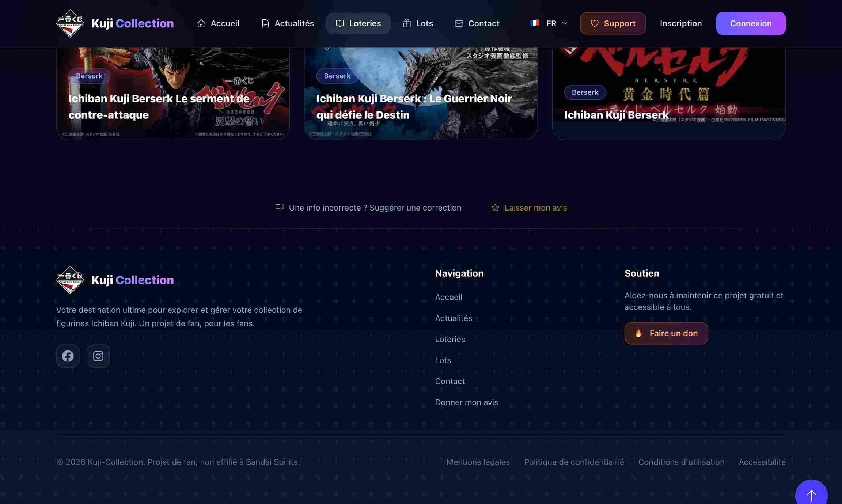This screenshot has width=842, height=504.
Task: Click the Berserk tag on the contre-attaque card
Action: coord(89,76)
